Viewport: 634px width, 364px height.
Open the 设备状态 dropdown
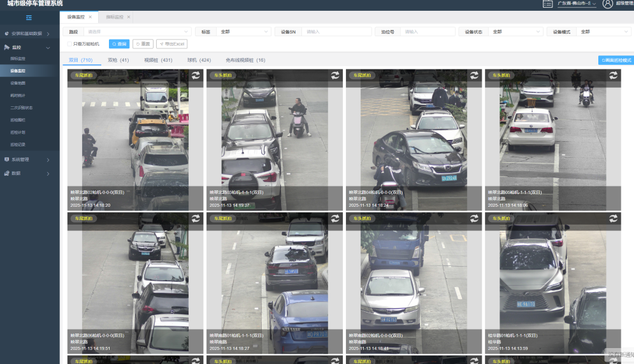click(515, 31)
